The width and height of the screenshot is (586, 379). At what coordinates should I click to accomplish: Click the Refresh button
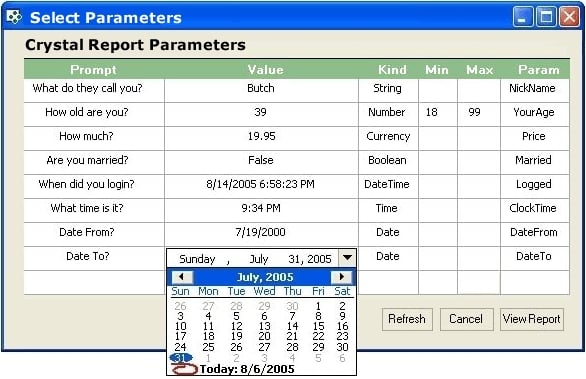(x=407, y=319)
